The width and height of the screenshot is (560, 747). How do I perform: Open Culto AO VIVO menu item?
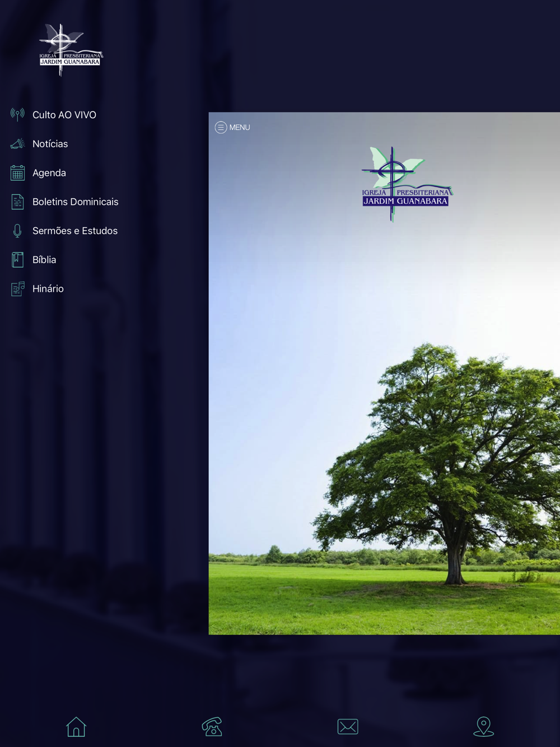tap(64, 115)
